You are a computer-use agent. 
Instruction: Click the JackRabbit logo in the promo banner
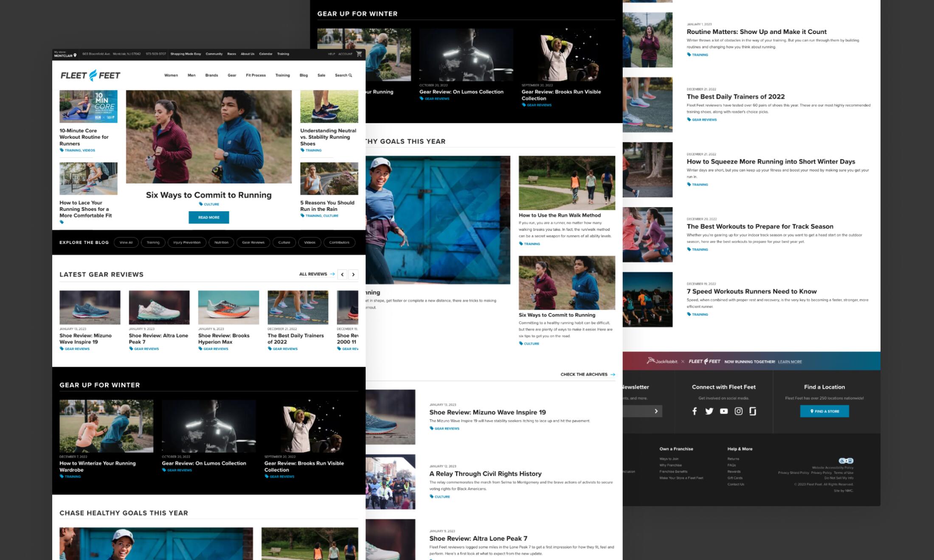pyautogui.click(x=662, y=361)
